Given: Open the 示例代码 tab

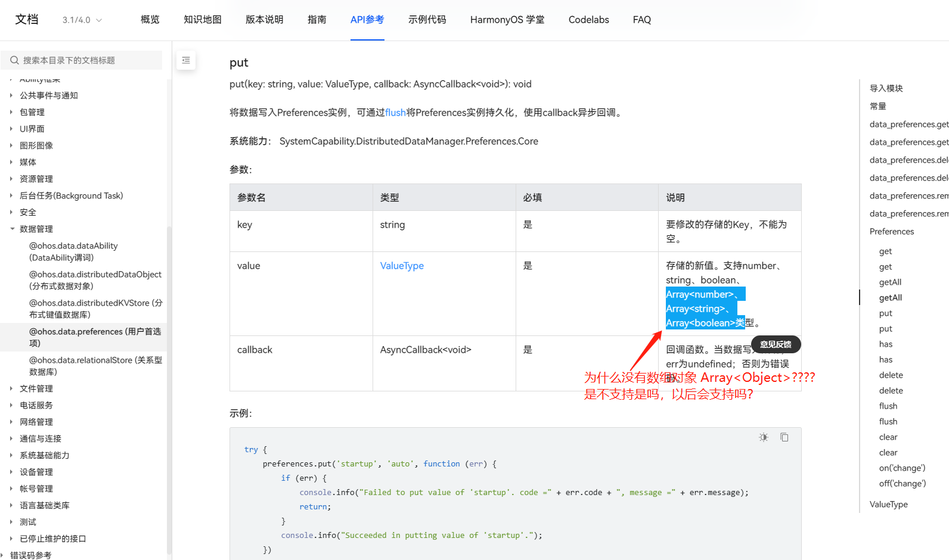Looking at the screenshot, I should [x=427, y=20].
